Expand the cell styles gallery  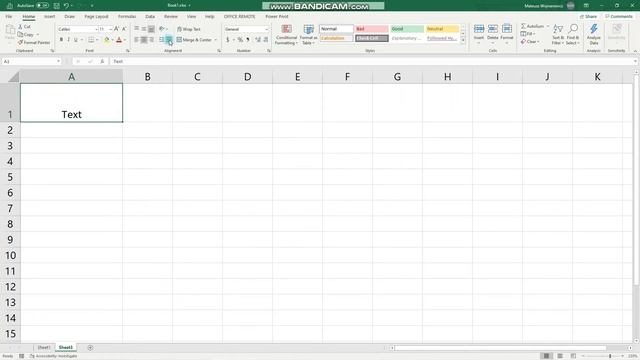pos(463,40)
